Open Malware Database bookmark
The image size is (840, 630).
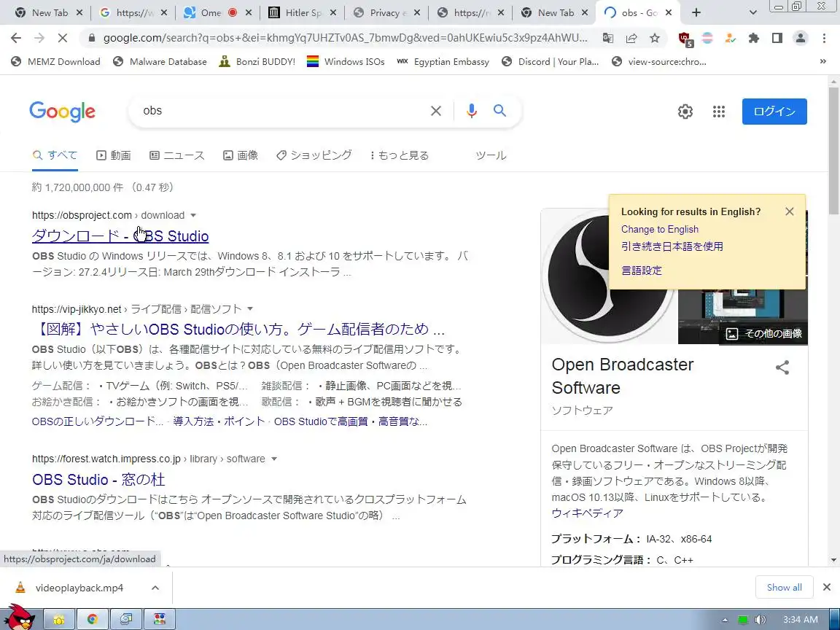160,61
